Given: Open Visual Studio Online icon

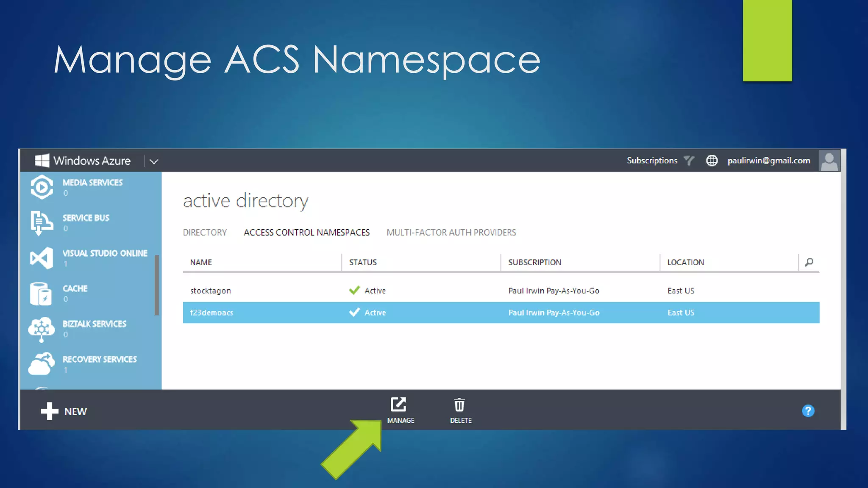Looking at the screenshot, I should click(x=42, y=258).
